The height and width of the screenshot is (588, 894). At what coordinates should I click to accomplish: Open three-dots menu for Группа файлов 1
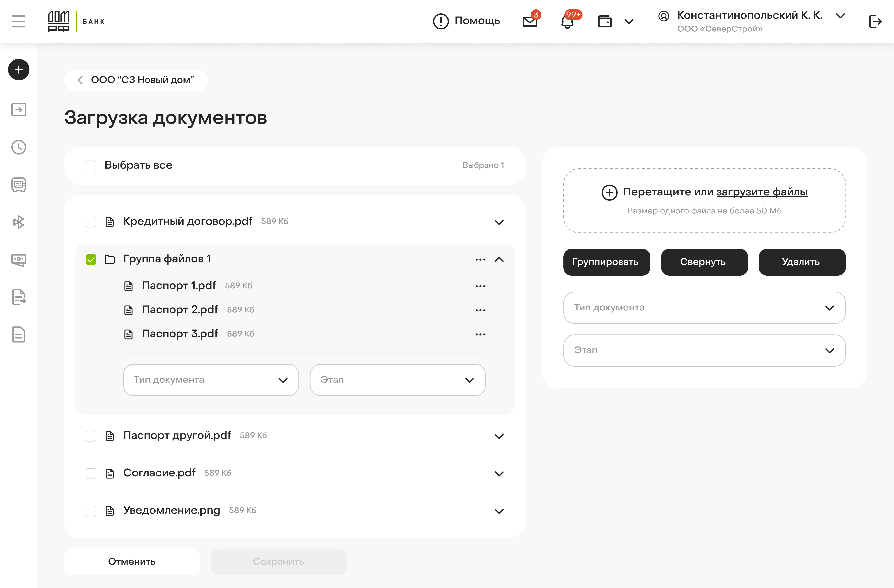click(x=480, y=259)
